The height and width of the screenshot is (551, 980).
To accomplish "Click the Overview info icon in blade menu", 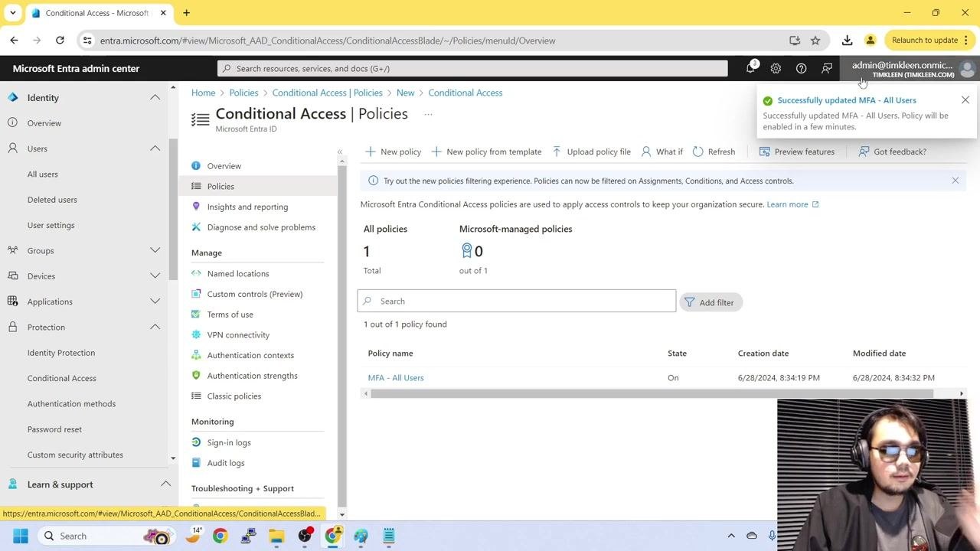I will 196,166.
